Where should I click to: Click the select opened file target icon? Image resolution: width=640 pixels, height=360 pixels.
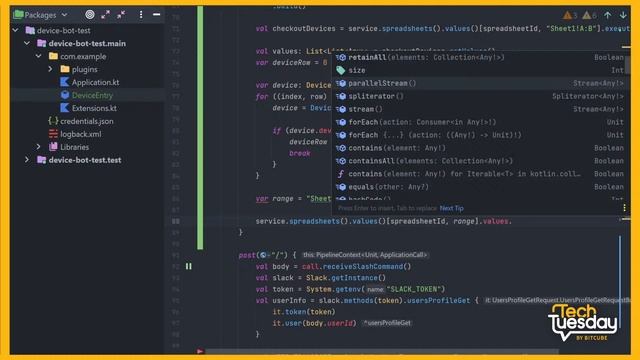coord(90,15)
